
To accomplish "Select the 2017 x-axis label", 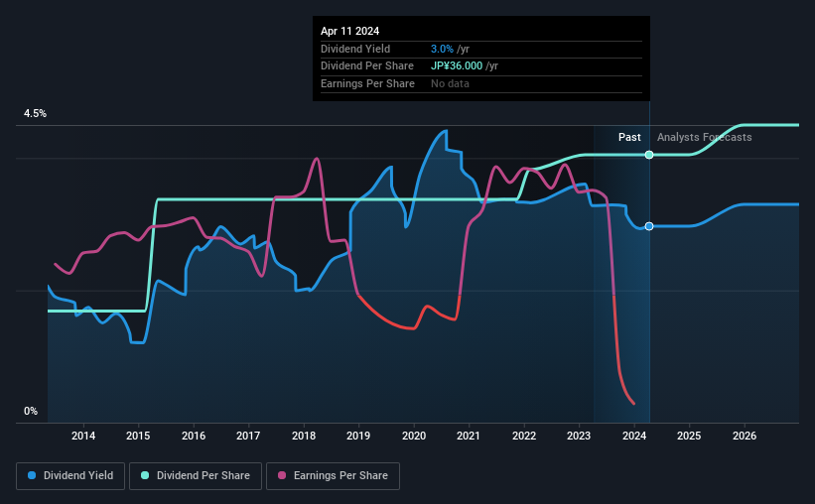I will click(x=248, y=436).
